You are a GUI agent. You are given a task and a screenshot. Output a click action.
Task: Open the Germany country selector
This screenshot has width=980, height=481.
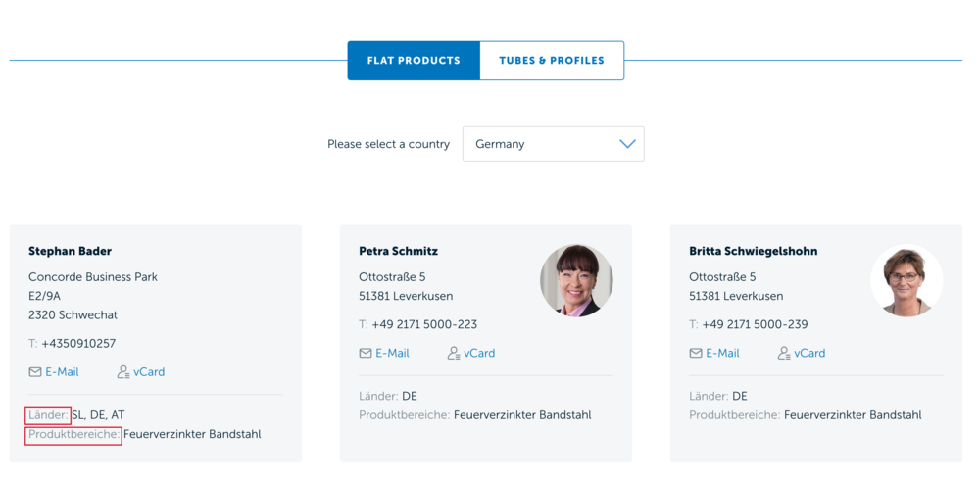point(552,144)
